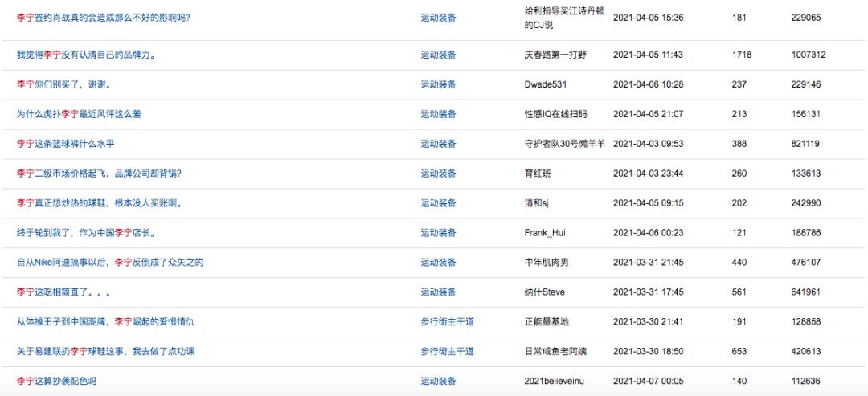The height and width of the screenshot is (396, 868).
Task: Click author 庆春路第一打野
Action: pyautogui.click(x=555, y=55)
